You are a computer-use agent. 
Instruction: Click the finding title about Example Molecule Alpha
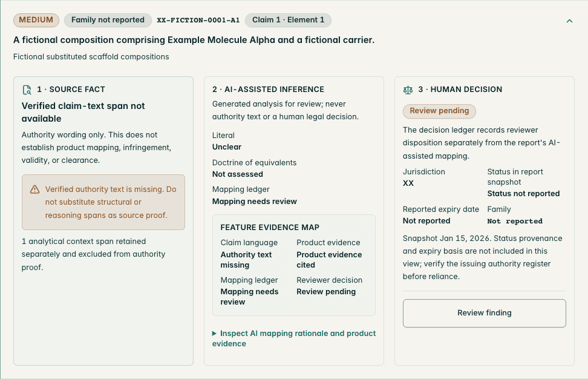[x=194, y=40]
